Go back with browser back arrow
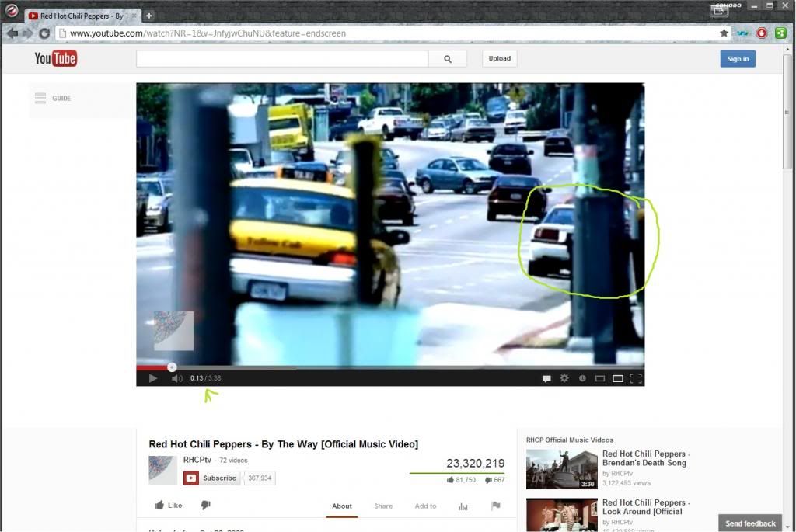Viewport: 796px width, 532px height. tap(12, 33)
